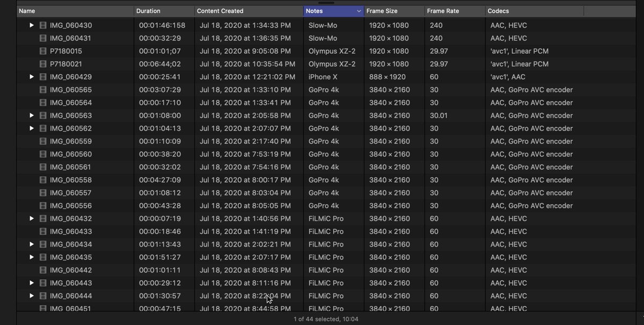
Task: Expand the IMG_060443 clip disclosure triangle
Action: tap(32, 283)
